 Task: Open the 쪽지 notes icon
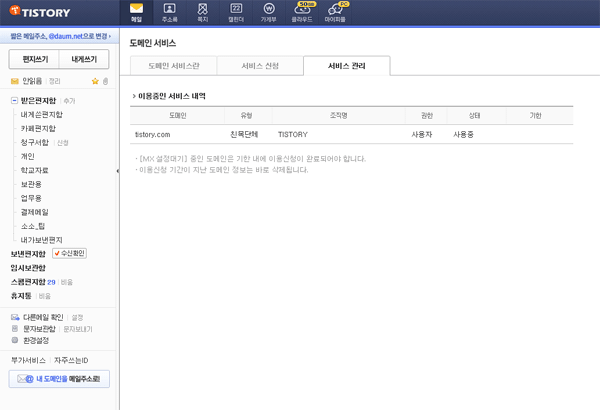tap(203, 12)
